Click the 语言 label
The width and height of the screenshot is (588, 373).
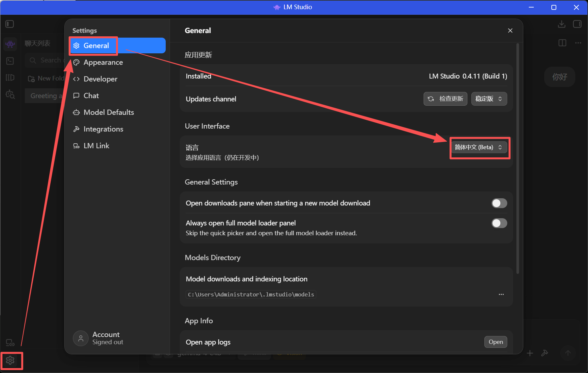192,148
